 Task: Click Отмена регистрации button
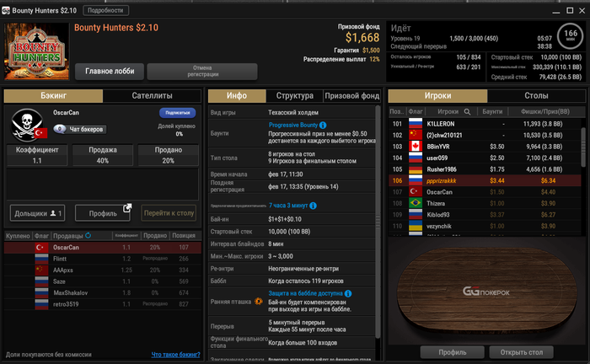click(x=202, y=72)
